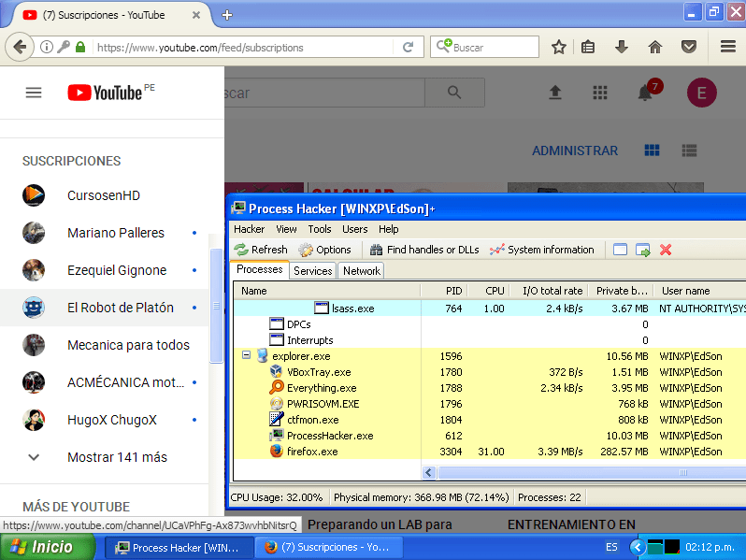
Task: Open CursosenHD channel subscription
Action: 104,195
